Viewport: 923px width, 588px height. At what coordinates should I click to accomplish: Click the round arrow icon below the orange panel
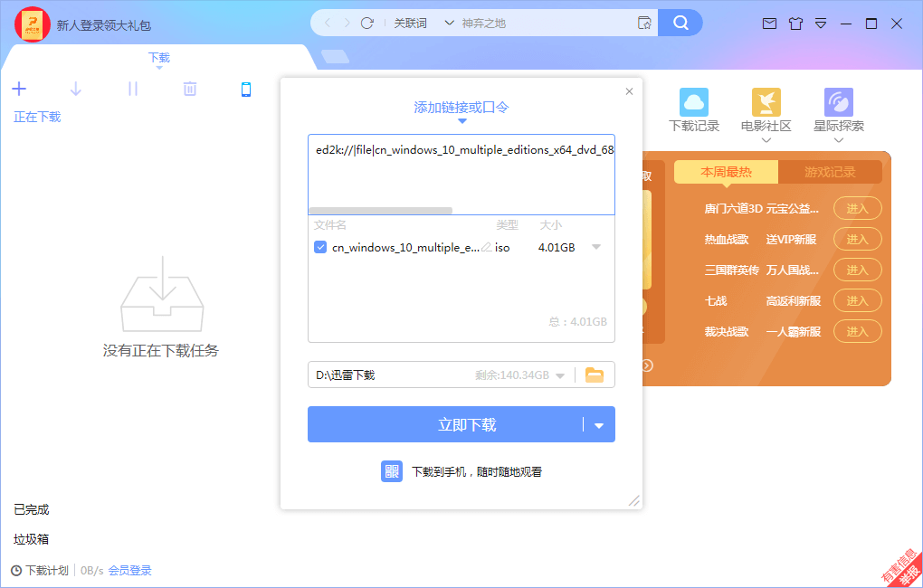tap(648, 365)
